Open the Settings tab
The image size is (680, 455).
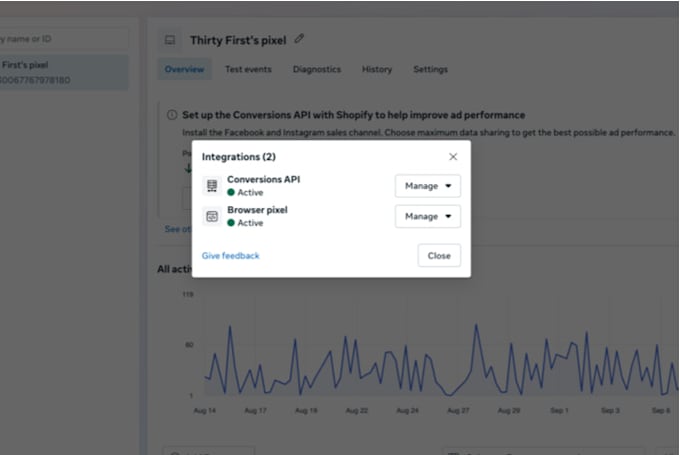pyautogui.click(x=430, y=69)
